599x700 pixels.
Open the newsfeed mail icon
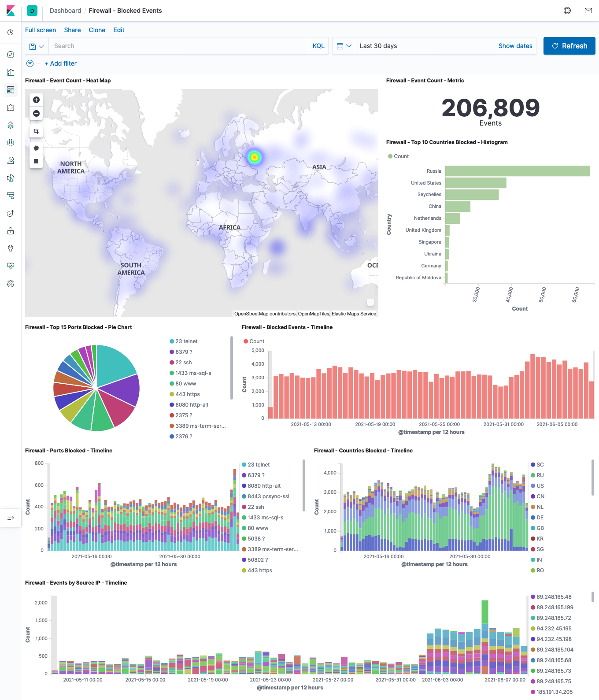(588, 11)
